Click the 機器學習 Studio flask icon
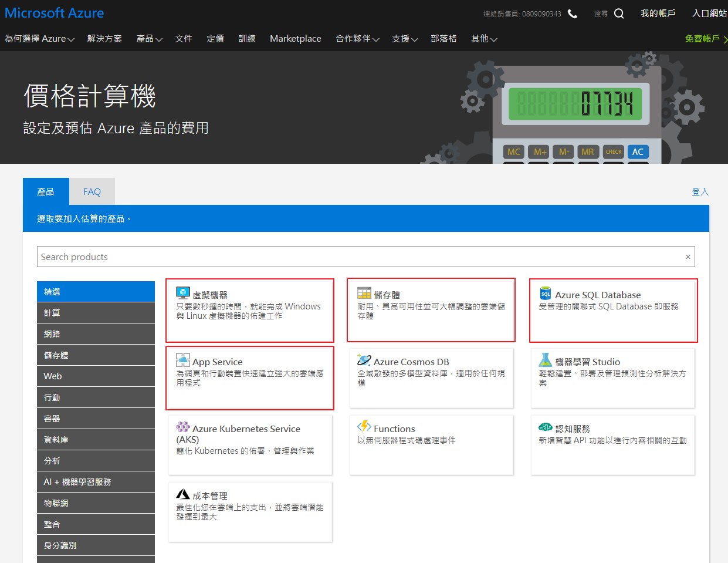The image size is (728, 563). (x=546, y=360)
